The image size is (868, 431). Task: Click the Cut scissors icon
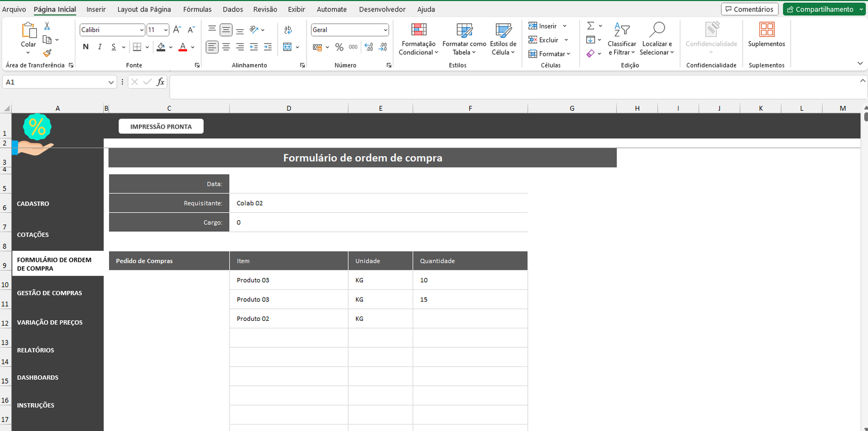pos(47,26)
